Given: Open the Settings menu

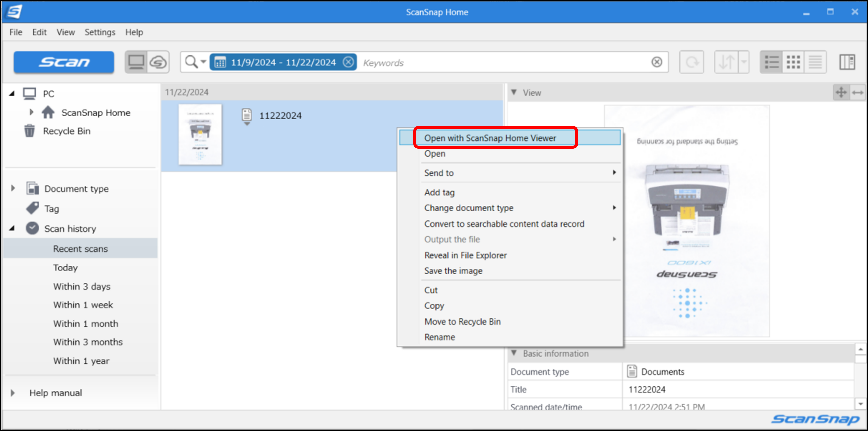Looking at the screenshot, I should click(100, 32).
